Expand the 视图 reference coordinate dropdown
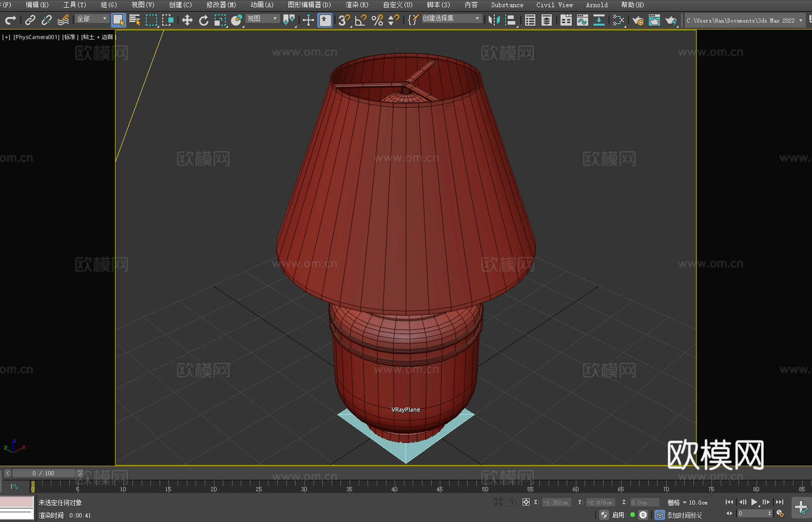The width and height of the screenshot is (812, 522). tap(262, 18)
